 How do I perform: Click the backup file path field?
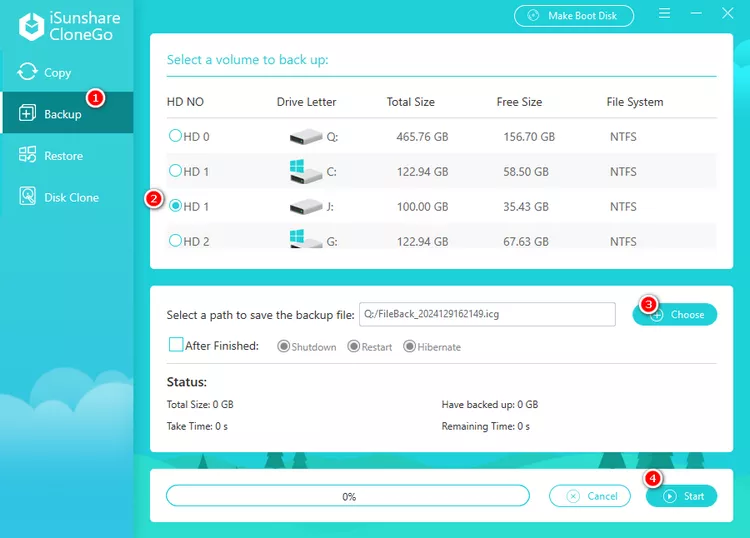pyautogui.click(x=487, y=314)
